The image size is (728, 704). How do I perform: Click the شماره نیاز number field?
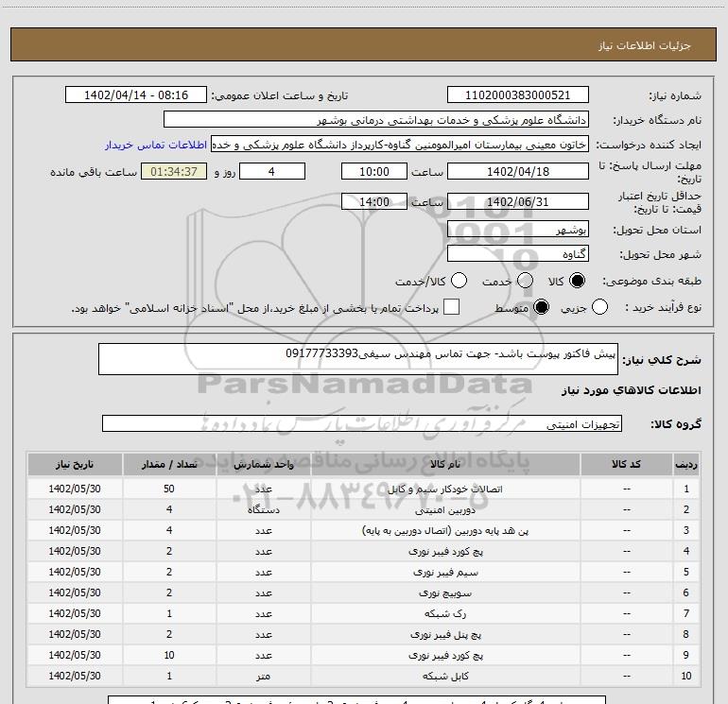[x=517, y=95]
